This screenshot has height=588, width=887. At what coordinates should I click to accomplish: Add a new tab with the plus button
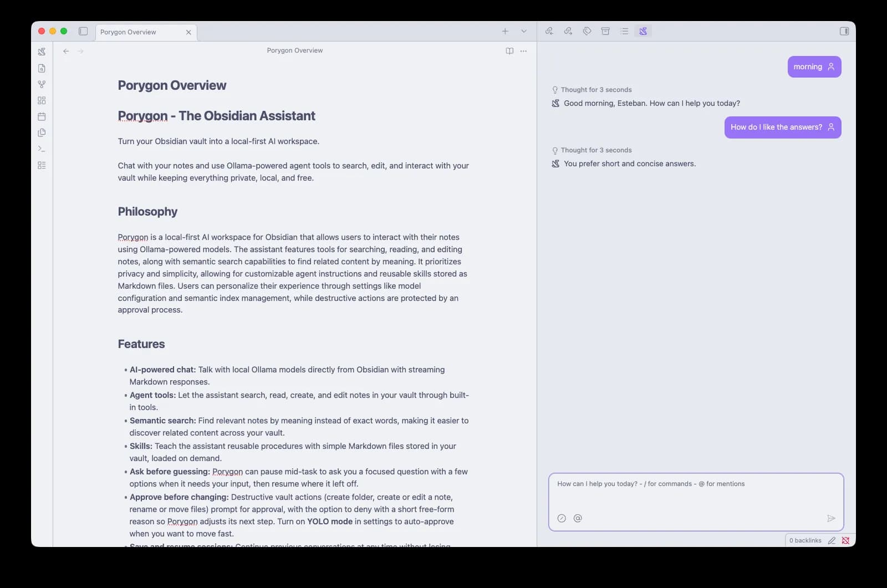coord(505,32)
